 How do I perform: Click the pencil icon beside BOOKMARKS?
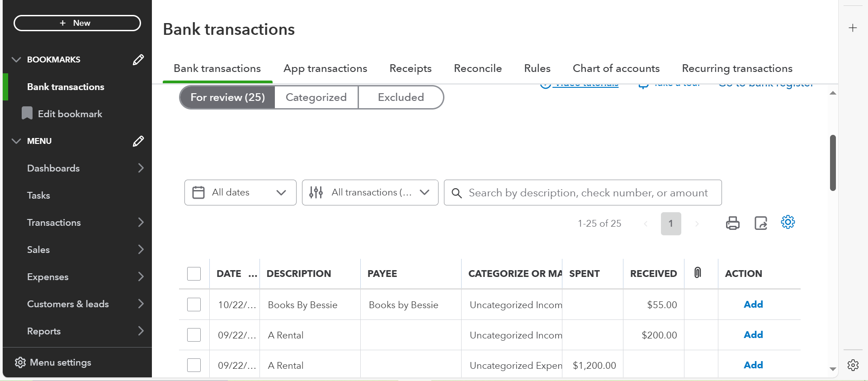[138, 60]
